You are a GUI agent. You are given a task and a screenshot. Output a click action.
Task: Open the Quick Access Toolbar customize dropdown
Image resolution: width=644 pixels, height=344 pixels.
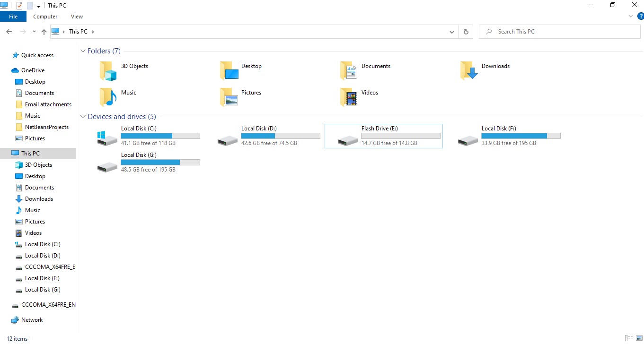[x=38, y=5]
